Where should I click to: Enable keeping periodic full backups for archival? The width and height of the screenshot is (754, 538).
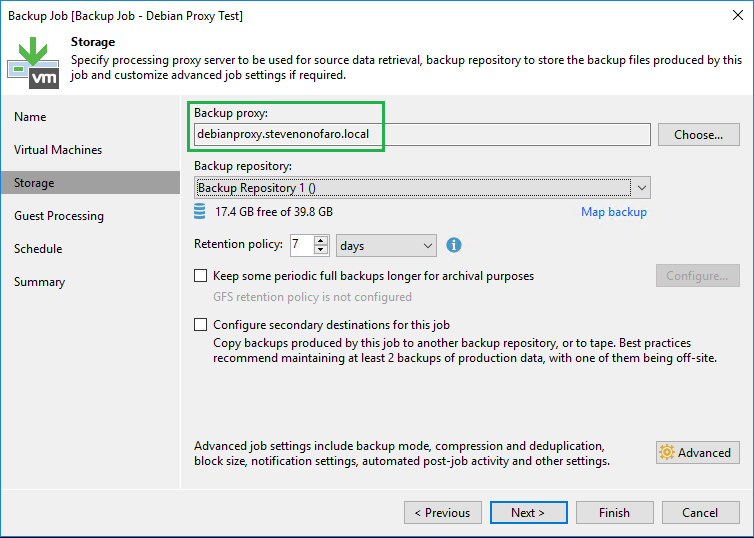[201, 276]
